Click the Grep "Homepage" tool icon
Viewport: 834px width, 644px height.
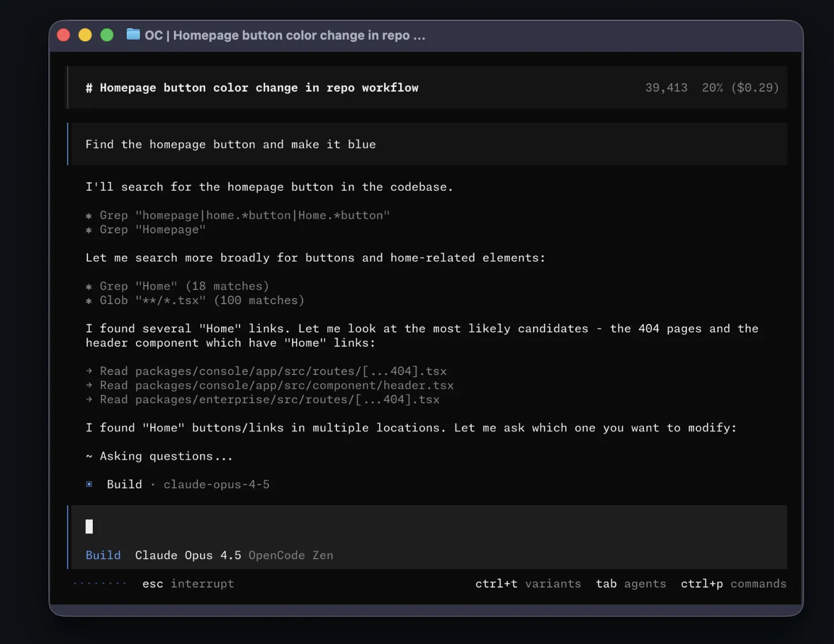[88, 229]
